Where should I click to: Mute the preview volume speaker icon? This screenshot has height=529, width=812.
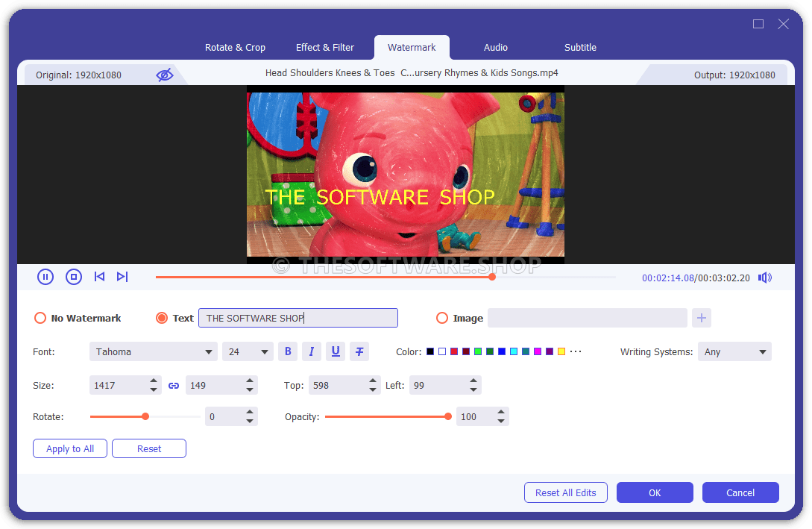coord(765,278)
